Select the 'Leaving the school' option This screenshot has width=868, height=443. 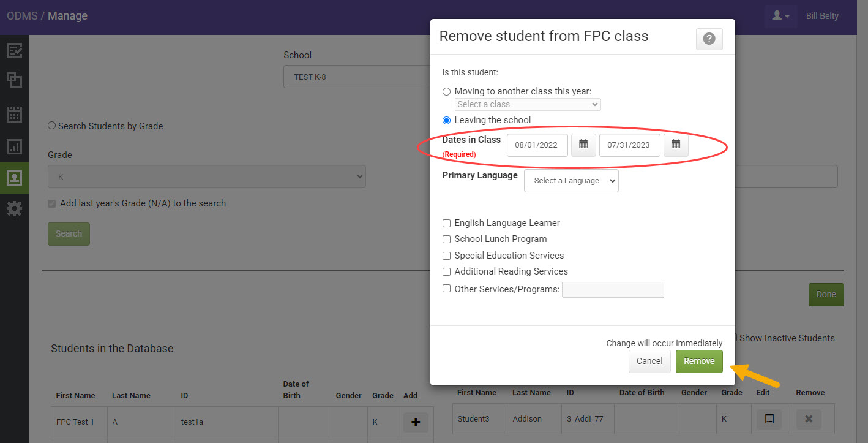click(446, 120)
